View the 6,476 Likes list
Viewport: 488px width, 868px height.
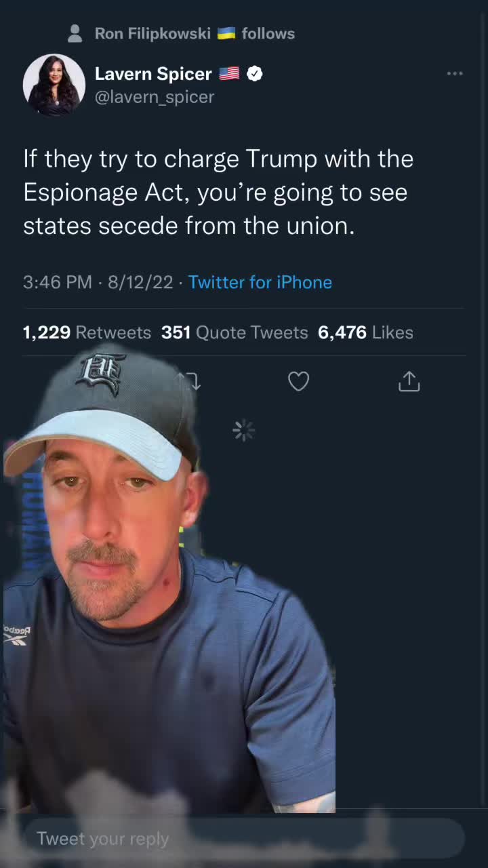pyautogui.click(x=365, y=332)
